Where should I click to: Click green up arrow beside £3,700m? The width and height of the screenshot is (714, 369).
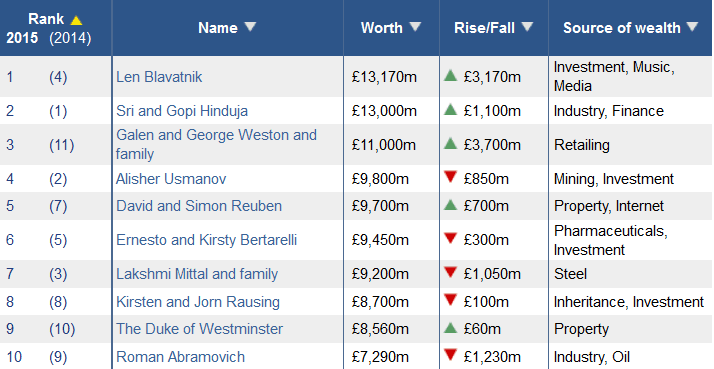pyautogui.click(x=450, y=144)
